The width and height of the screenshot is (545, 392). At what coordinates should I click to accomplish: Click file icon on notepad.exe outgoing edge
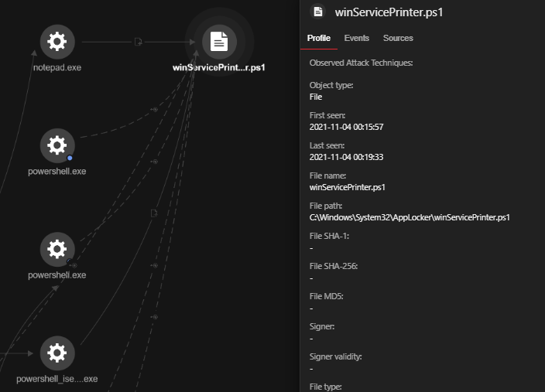(138, 42)
